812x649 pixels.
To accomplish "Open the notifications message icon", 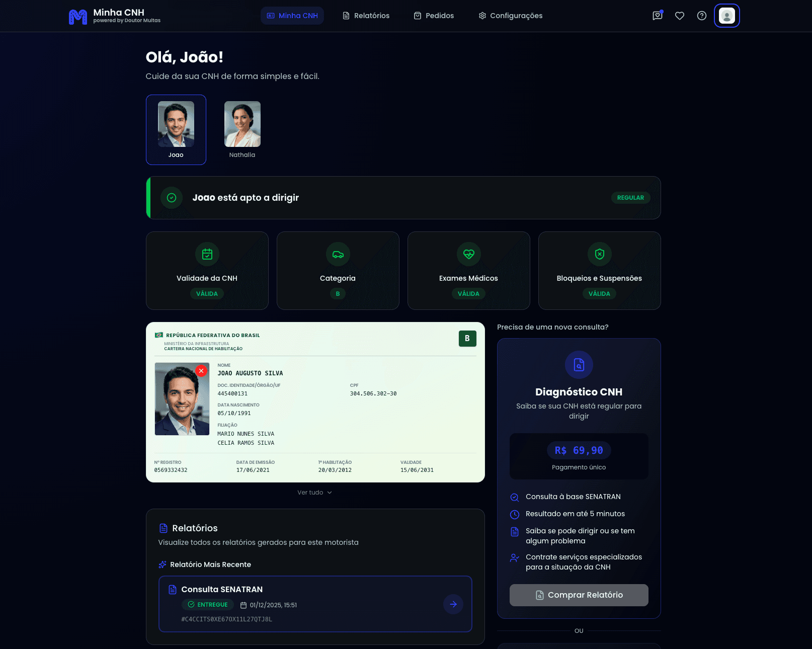I will pyautogui.click(x=657, y=16).
